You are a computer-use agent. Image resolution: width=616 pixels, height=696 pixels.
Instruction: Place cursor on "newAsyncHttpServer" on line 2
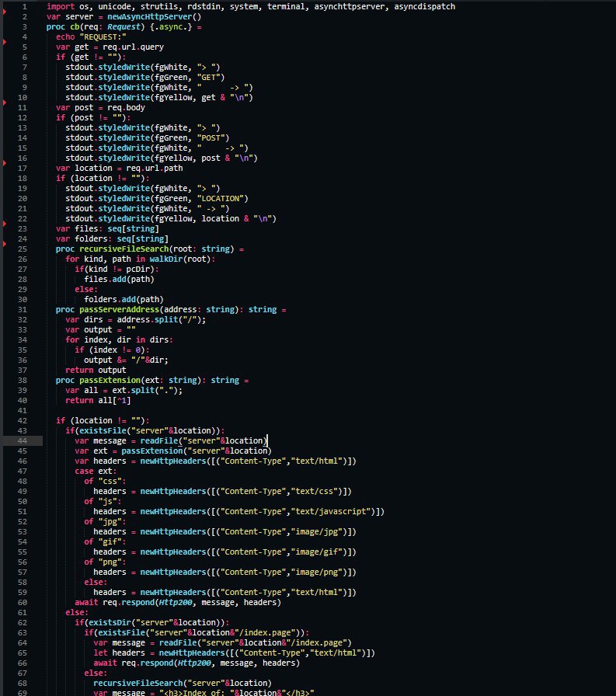(x=149, y=17)
